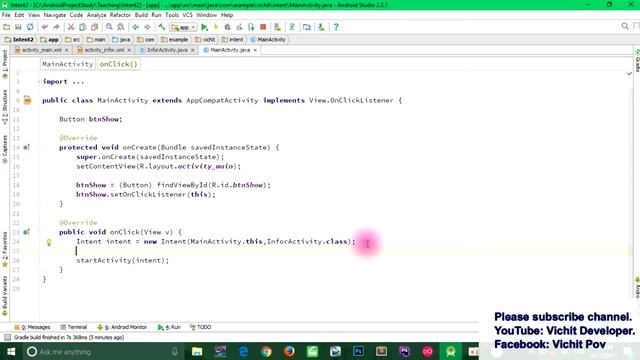Click the Apply Changes lightning icon

[x=216, y=27]
